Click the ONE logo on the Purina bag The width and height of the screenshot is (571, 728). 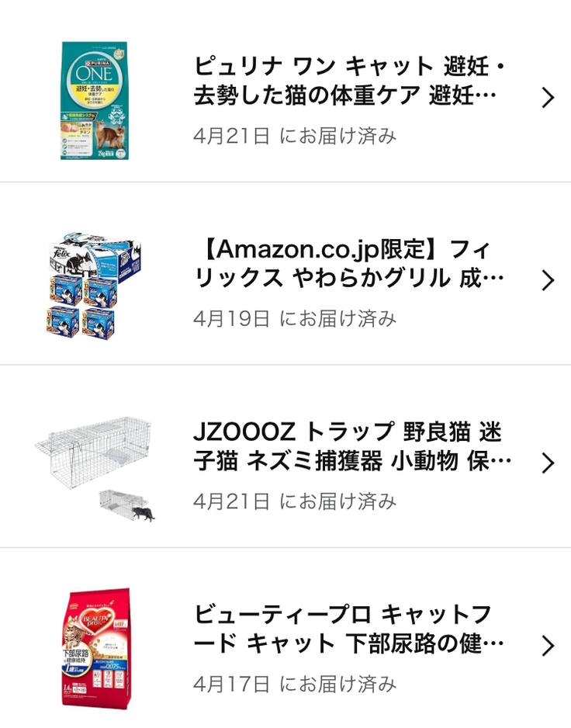pyautogui.click(x=93, y=72)
